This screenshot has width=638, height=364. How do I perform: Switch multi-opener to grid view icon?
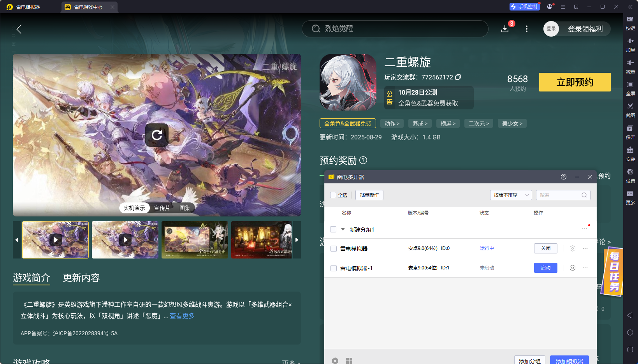point(349,361)
